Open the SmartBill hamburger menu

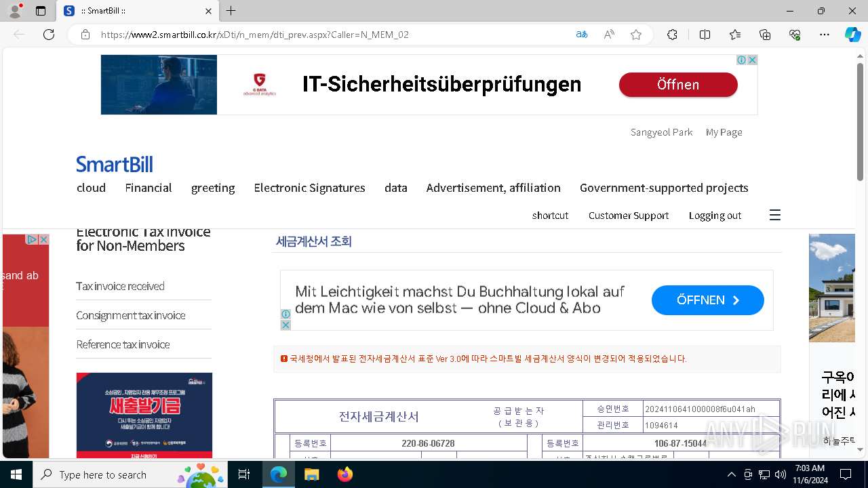coord(775,215)
